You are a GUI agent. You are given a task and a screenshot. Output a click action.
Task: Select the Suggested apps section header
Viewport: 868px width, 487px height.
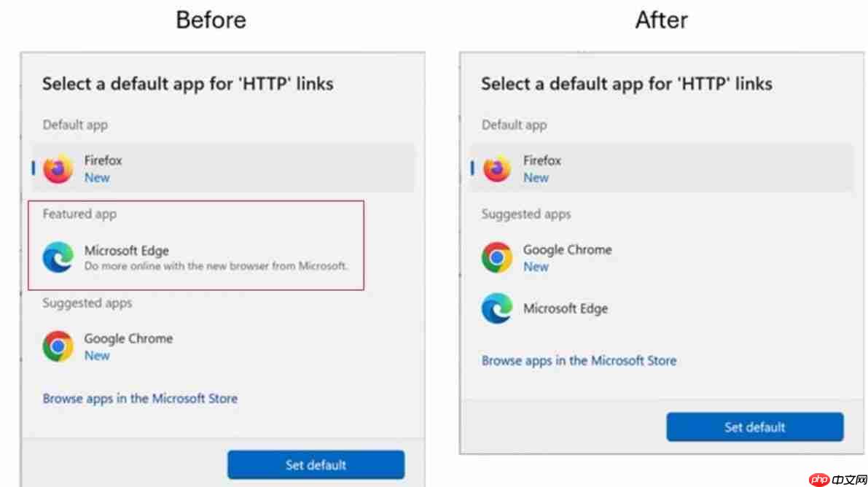click(87, 303)
